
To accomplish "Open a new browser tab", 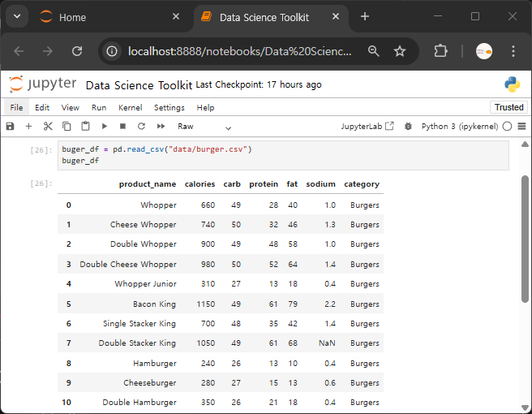I will [365, 16].
